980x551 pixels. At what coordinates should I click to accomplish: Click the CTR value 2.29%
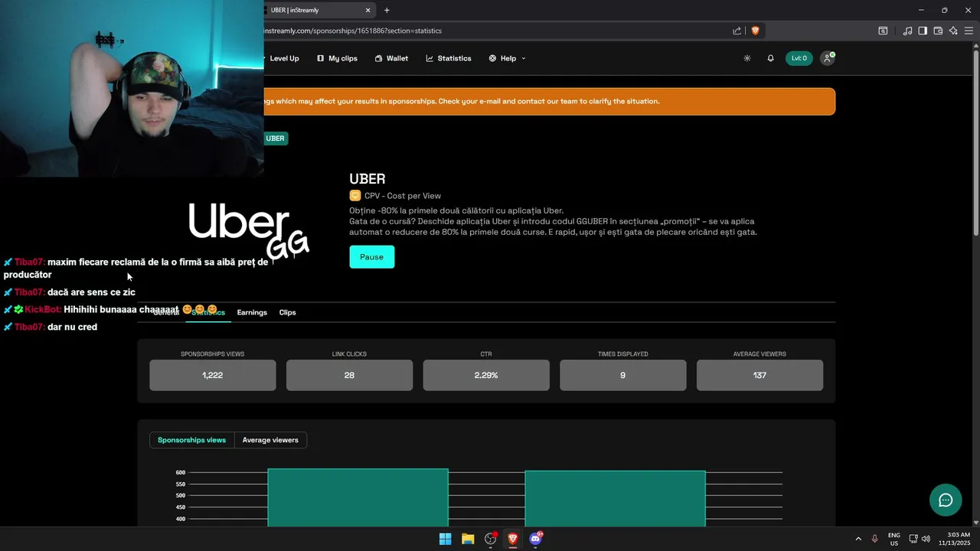pos(486,375)
